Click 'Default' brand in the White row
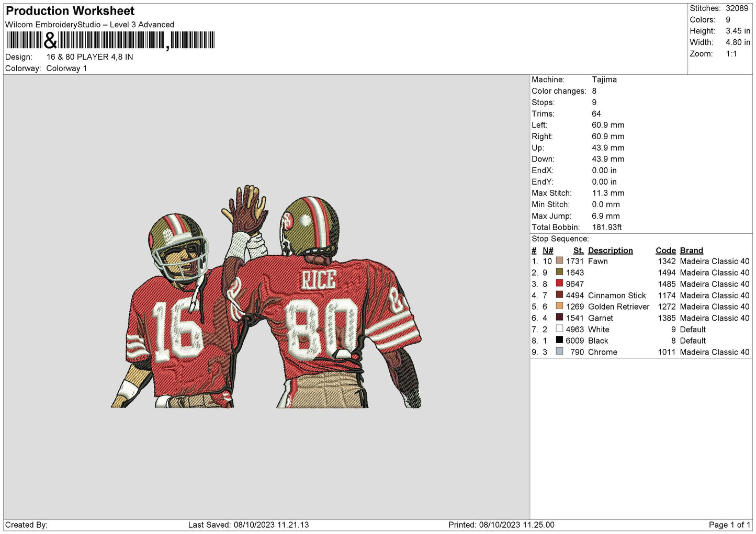Image resolution: width=756 pixels, height=534 pixels. (x=693, y=330)
